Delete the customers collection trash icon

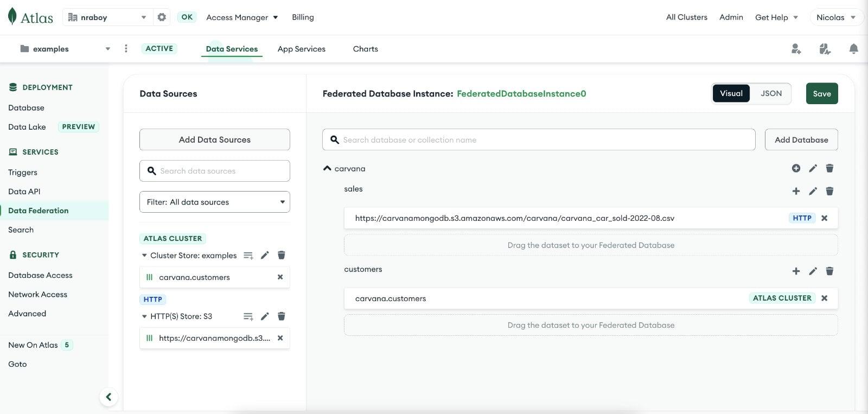[829, 271]
